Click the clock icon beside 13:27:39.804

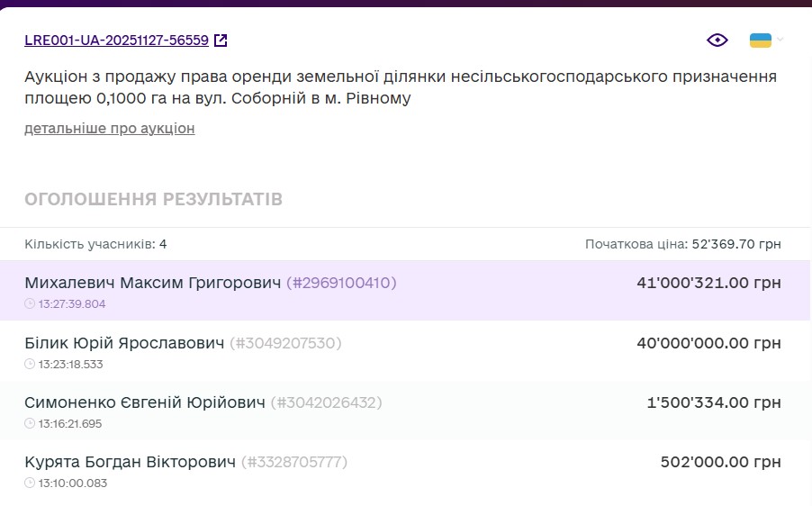tap(30, 304)
